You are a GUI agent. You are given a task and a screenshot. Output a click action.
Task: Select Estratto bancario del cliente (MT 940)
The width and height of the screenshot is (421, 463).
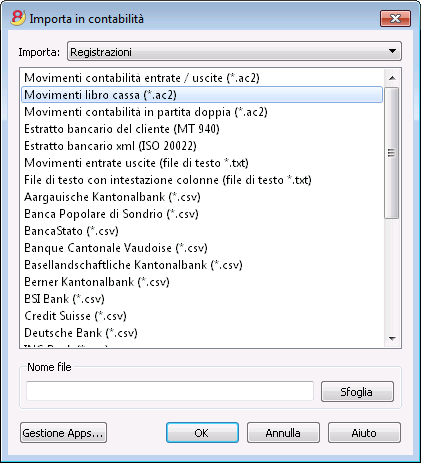tap(122, 129)
